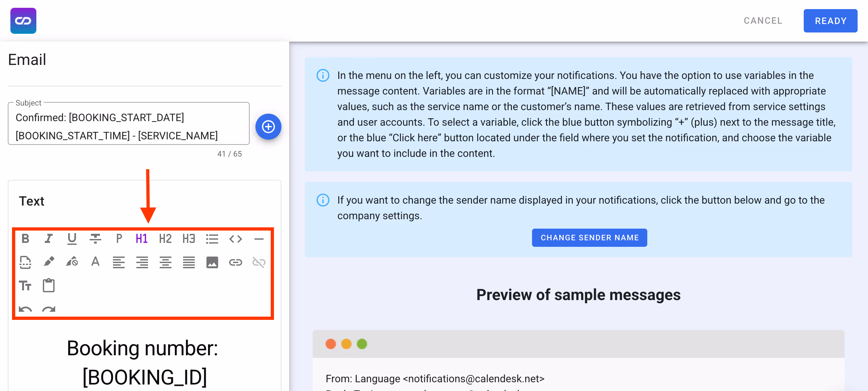Image resolution: width=868 pixels, height=391 pixels.
Task: Clear the text color fill
Action: click(72, 262)
